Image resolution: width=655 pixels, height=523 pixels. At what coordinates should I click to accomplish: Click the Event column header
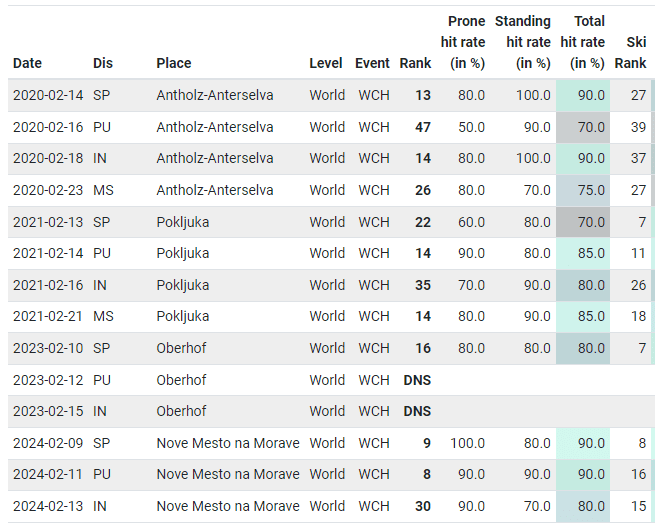click(372, 63)
